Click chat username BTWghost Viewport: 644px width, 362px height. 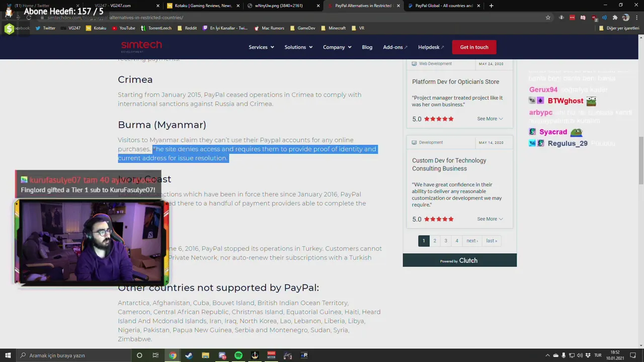(x=566, y=101)
